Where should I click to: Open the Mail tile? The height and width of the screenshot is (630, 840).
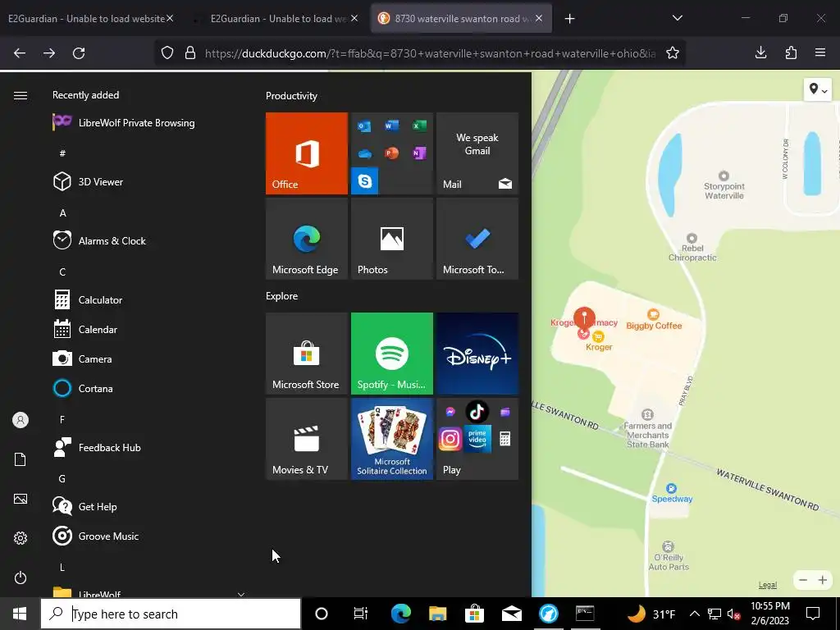tap(477, 153)
